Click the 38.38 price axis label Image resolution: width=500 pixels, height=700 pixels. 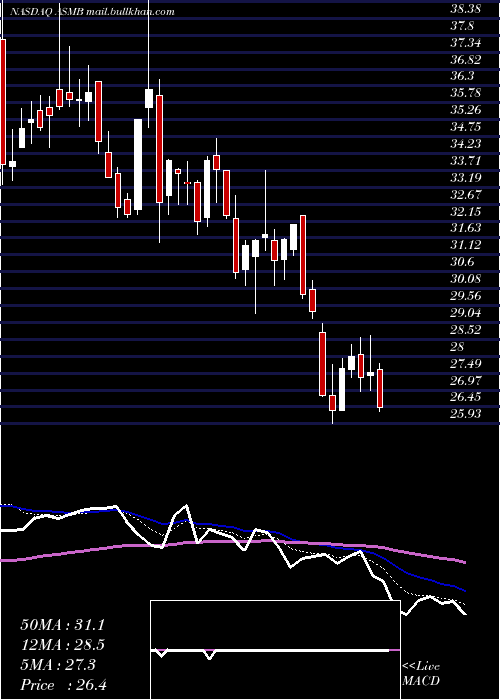(x=466, y=9)
